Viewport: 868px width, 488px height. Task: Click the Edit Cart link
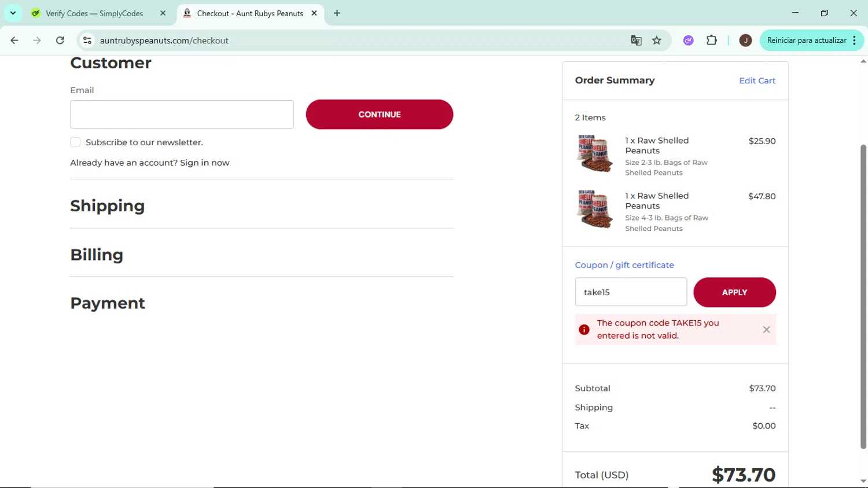pyautogui.click(x=757, y=80)
